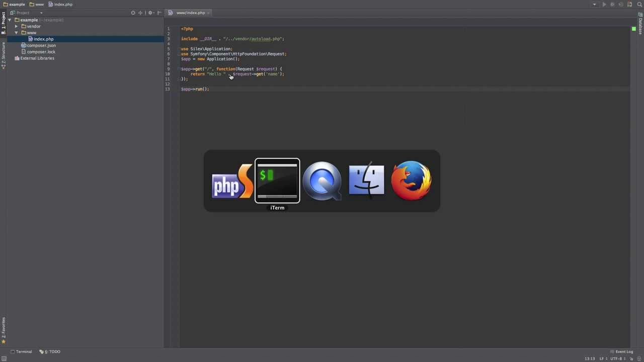Open the 1: Project tool window tab

[x=3, y=22]
